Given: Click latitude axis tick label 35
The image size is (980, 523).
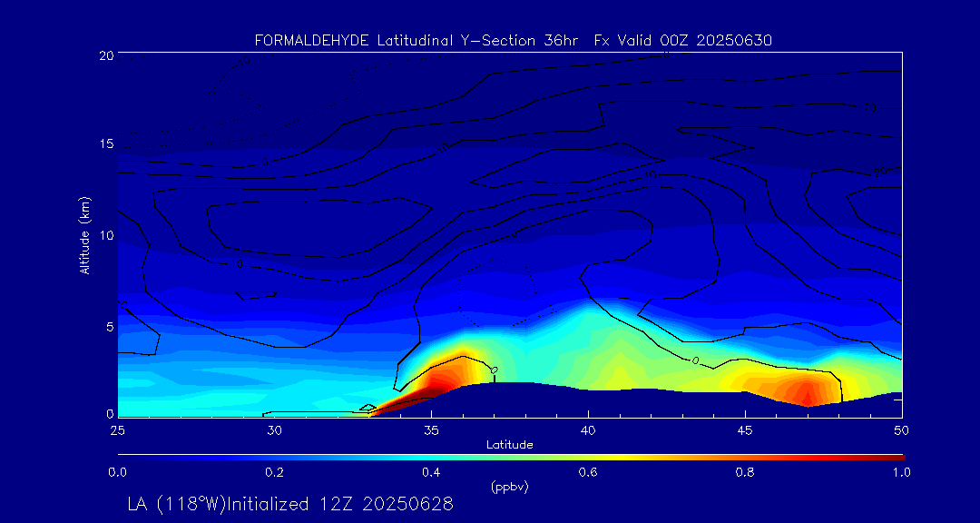Looking at the screenshot, I should click(x=431, y=429).
